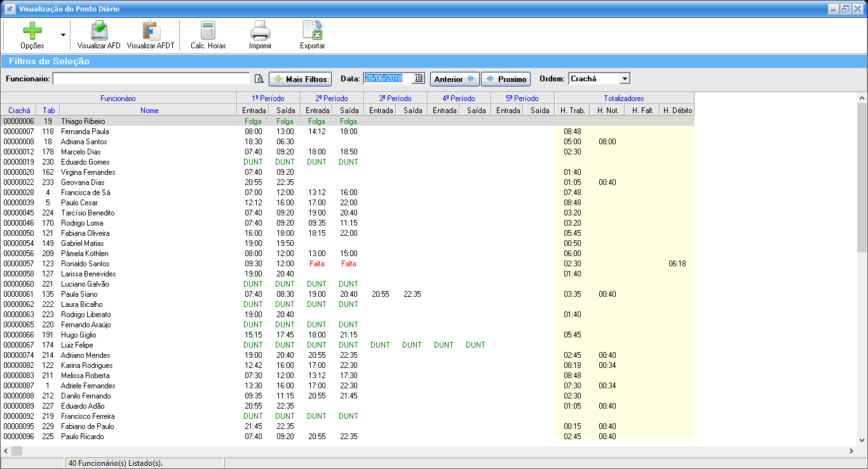Click the vertical scrollbar down arrow
868x469 pixels.
click(x=862, y=439)
